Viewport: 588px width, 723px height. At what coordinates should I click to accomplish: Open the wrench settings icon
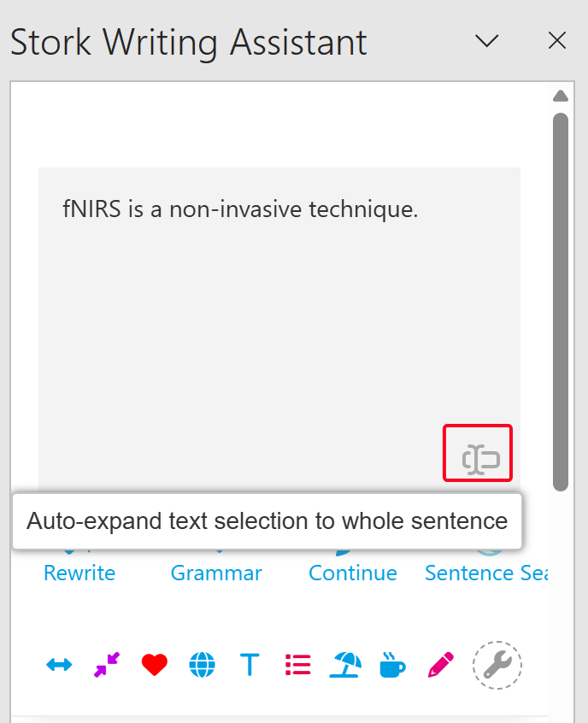pos(497,664)
